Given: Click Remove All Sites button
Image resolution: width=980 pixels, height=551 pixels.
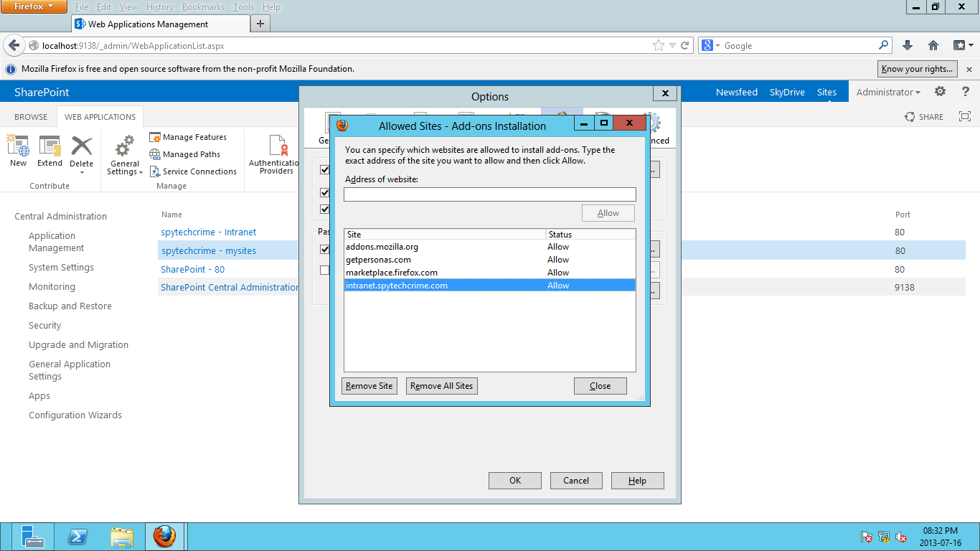Looking at the screenshot, I should pos(442,386).
